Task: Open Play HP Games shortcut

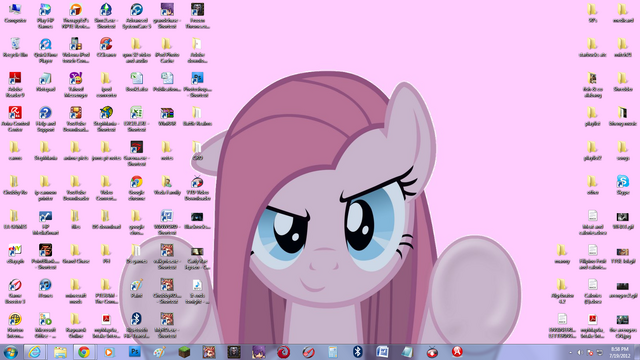Action: (x=45, y=16)
